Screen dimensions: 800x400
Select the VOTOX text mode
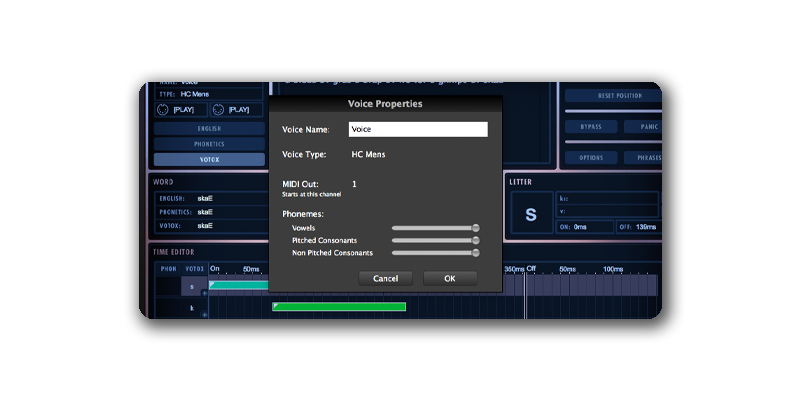pos(209,159)
